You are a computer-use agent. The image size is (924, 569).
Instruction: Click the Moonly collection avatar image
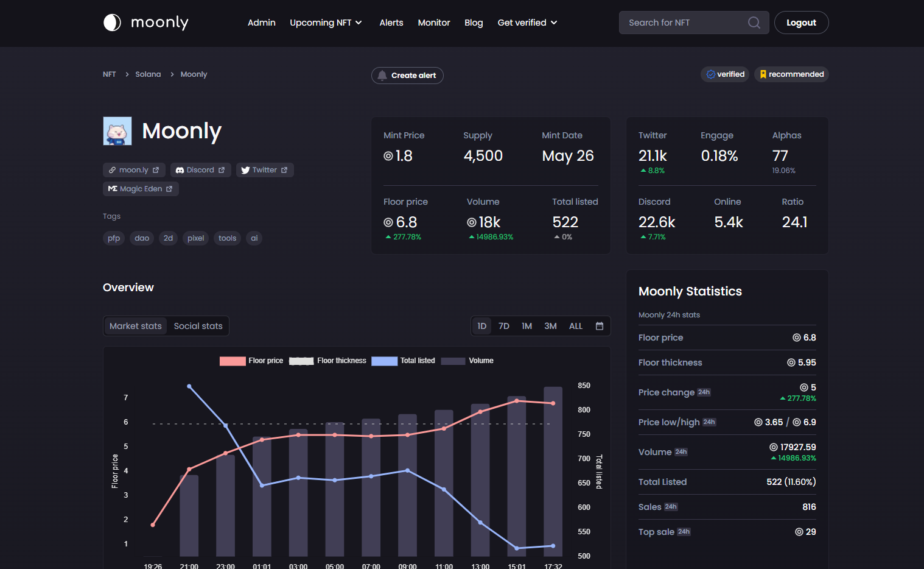point(117,131)
